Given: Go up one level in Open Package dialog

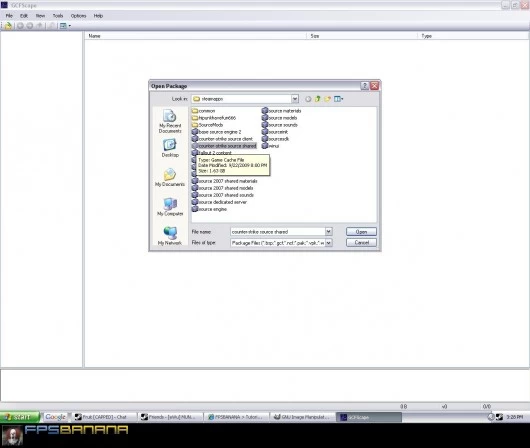Looking at the screenshot, I should pos(317,99).
